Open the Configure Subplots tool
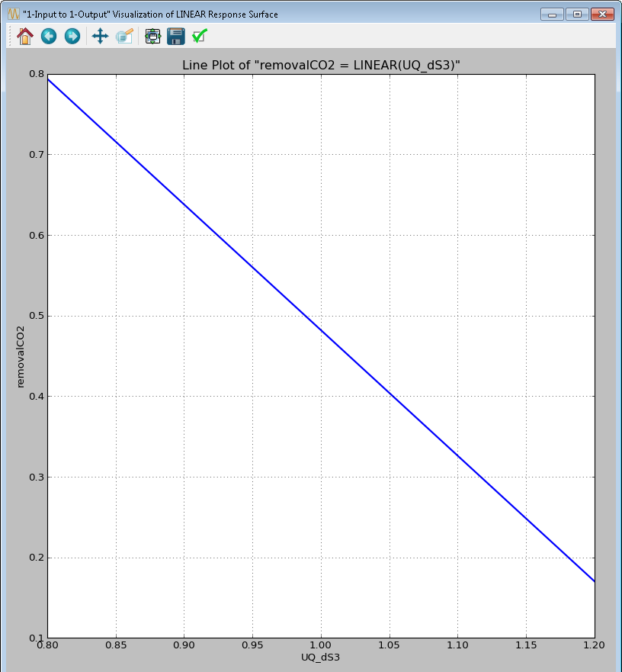Viewport: 622px width, 672px height. (x=152, y=36)
